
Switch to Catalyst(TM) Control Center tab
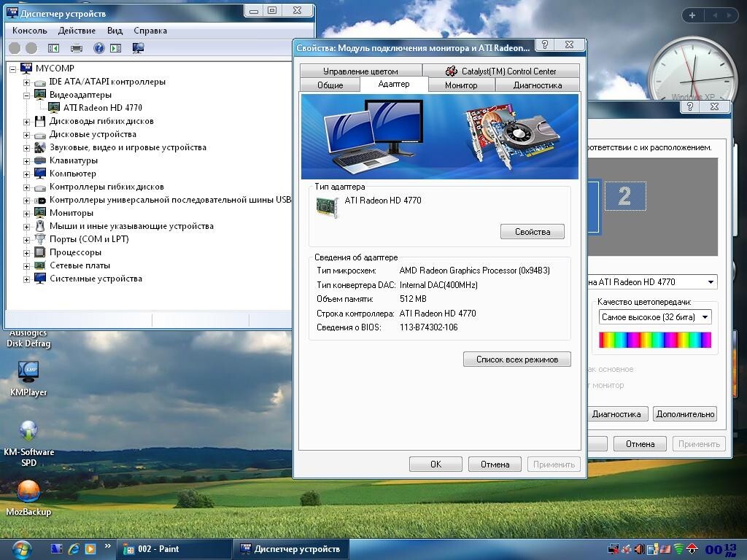500,71
